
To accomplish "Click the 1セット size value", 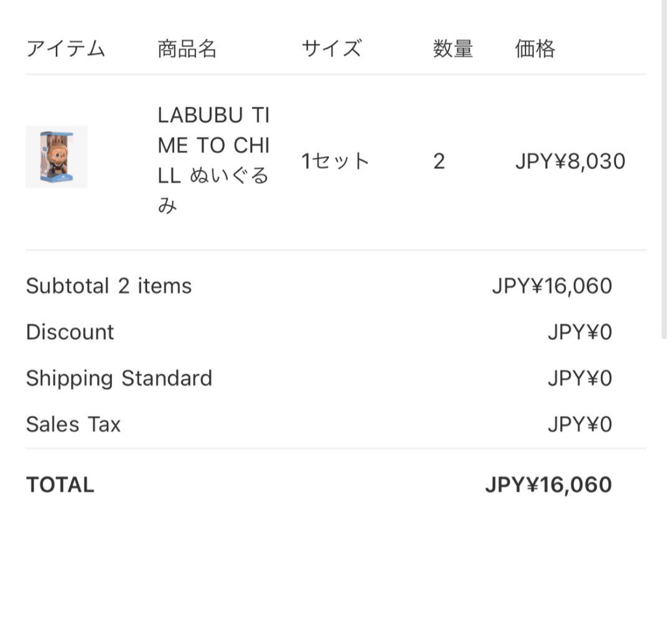I will tap(335, 162).
